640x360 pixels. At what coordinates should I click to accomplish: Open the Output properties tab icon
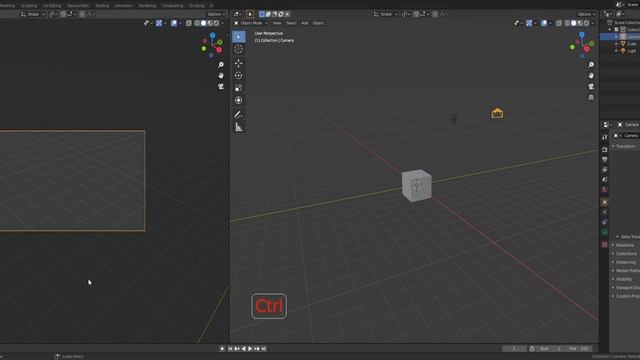pyautogui.click(x=604, y=160)
